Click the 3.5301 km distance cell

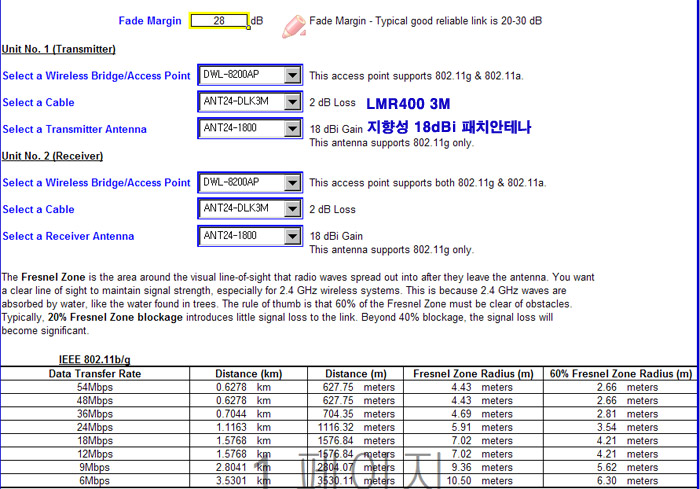[249, 481]
